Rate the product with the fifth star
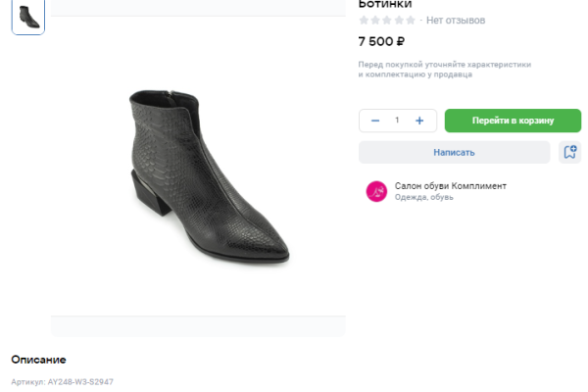 pos(412,21)
